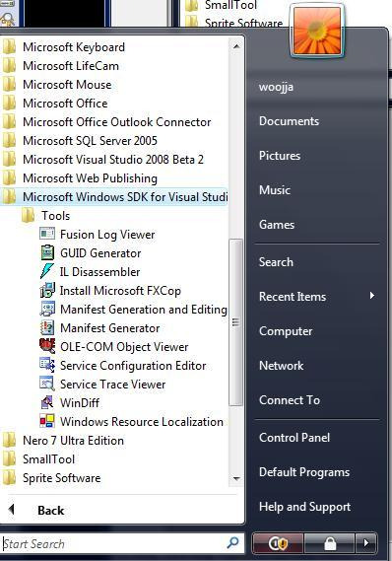This screenshot has width=392, height=561.
Task: Collapse the Microsoft Windows SDK for Visual Studio folder
Action: 113,197
